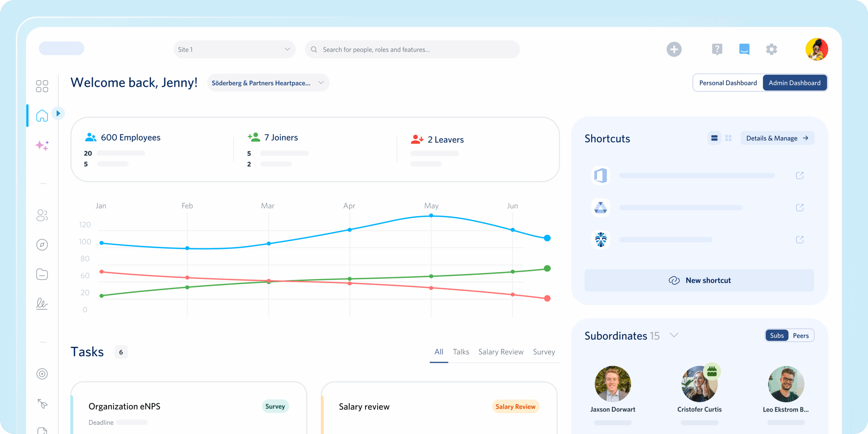Viewport: 868px width, 434px height.
Task: Select the Salary Review tasks tab
Action: click(x=501, y=352)
